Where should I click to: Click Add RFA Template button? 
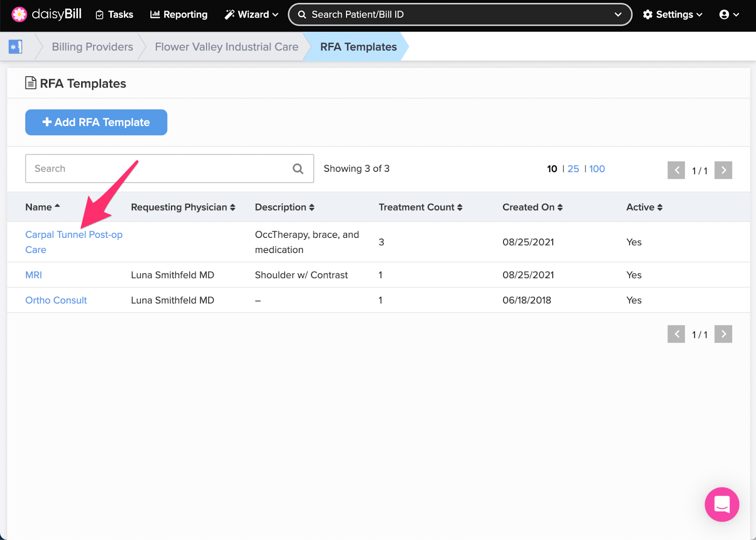point(96,122)
